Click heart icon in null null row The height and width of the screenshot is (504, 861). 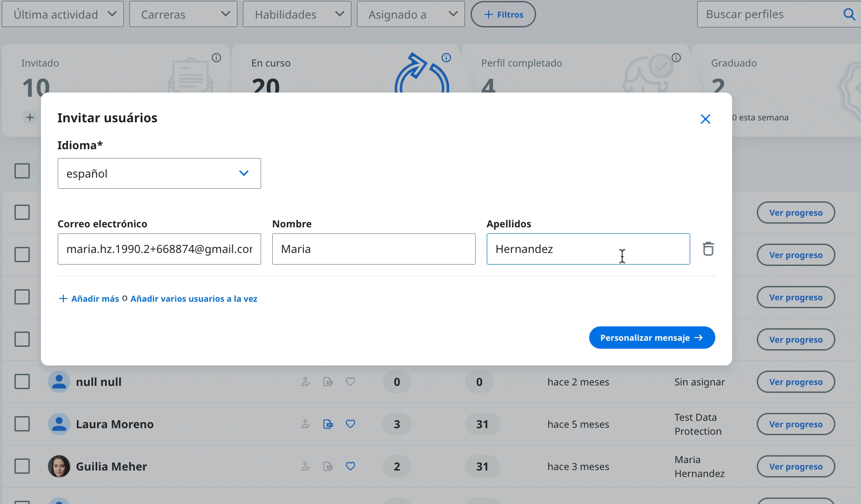[350, 382]
